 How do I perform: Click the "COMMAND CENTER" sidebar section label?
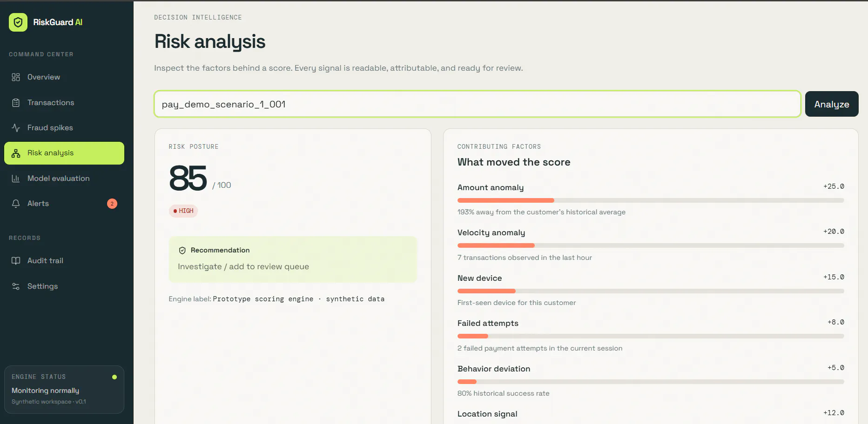click(41, 54)
